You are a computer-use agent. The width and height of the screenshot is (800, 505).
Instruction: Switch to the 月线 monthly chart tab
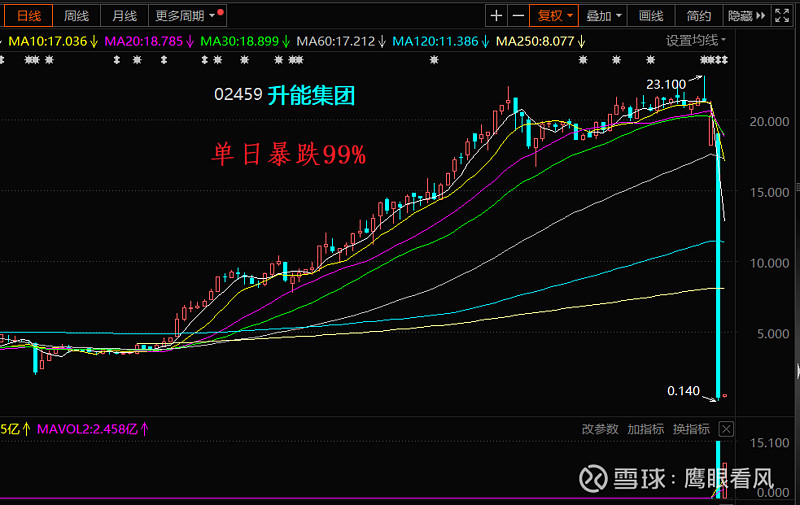pos(124,16)
